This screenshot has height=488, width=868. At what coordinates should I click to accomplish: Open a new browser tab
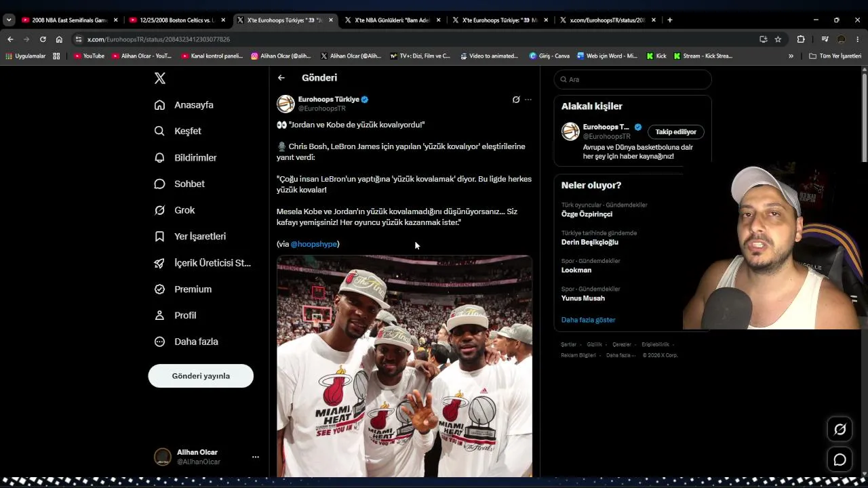669,20
